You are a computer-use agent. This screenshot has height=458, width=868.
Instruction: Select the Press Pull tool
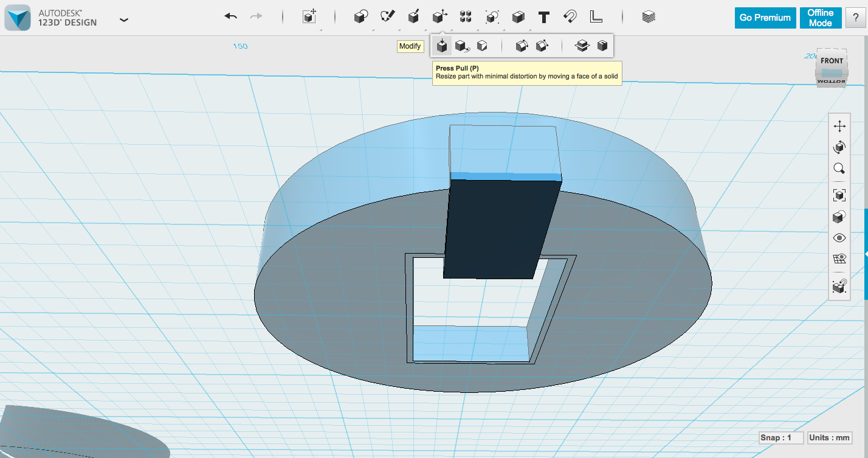pyautogui.click(x=442, y=46)
